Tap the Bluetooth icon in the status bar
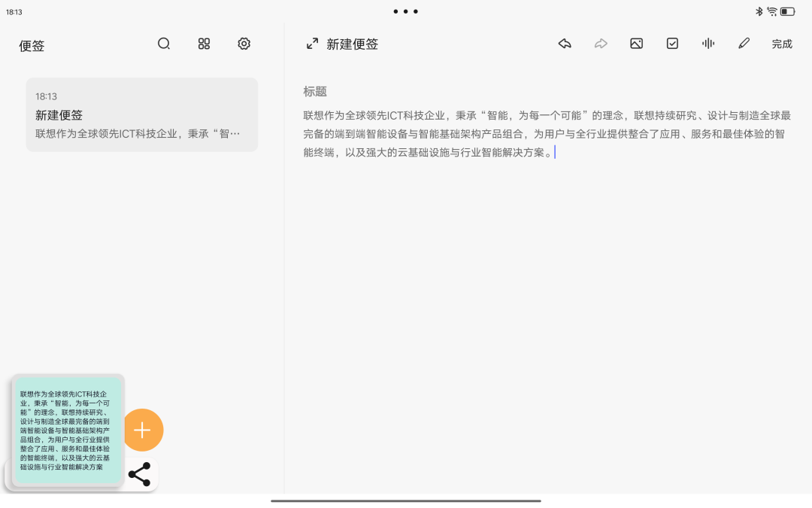Viewport: 812px width, 508px height. 759,11
